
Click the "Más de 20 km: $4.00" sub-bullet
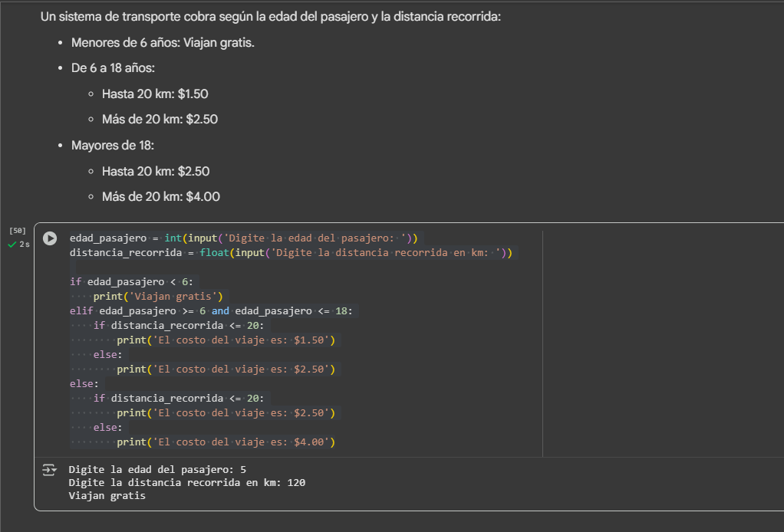point(161,197)
